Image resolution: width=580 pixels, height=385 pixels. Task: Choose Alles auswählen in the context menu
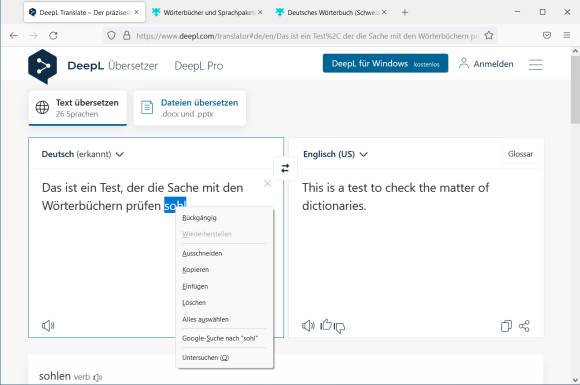click(225, 319)
